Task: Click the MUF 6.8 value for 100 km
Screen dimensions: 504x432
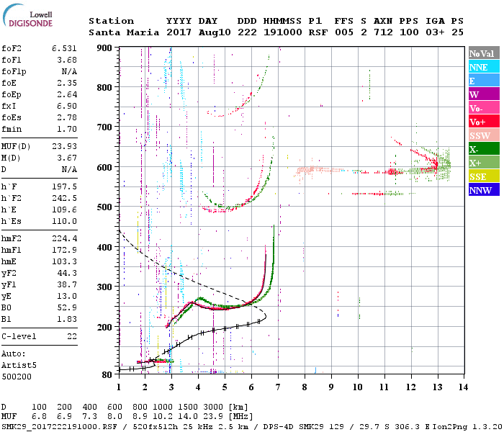Action: (39, 417)
